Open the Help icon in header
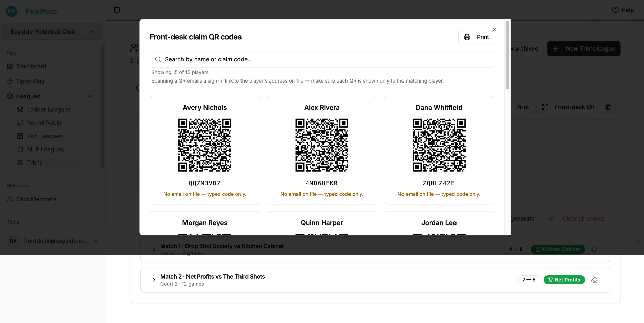 pos(615,10)
